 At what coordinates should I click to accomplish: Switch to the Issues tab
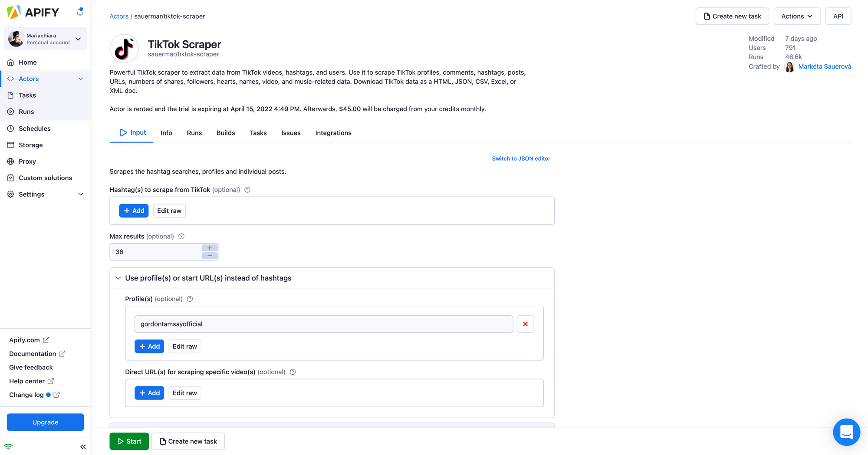(291, 133)
